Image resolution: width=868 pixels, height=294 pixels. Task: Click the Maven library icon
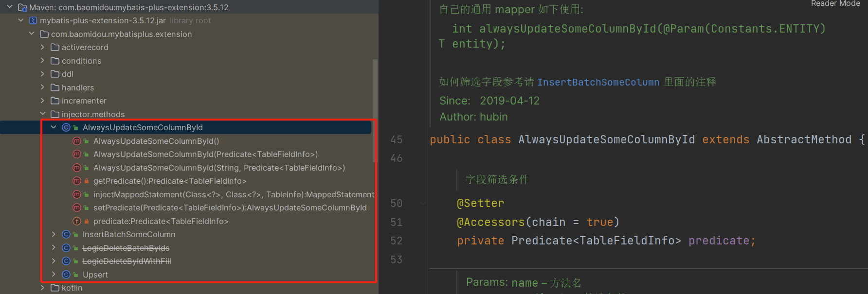click(x=22, y=7)
